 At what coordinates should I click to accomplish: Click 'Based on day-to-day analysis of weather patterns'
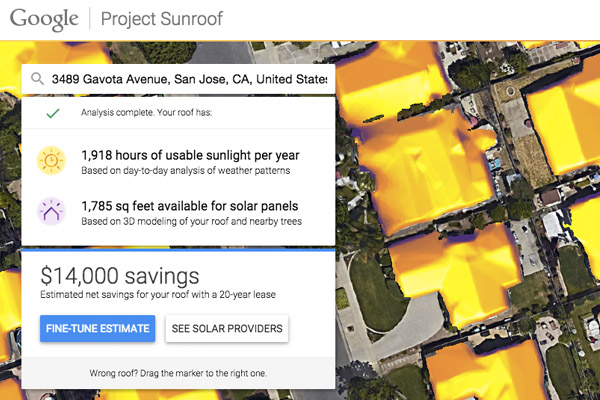[186, 171]
